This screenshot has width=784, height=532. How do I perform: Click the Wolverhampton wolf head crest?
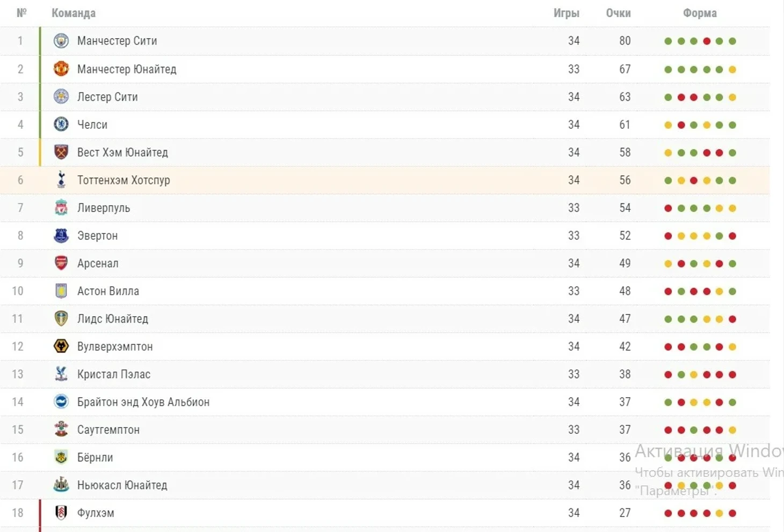tap(61, 346)
